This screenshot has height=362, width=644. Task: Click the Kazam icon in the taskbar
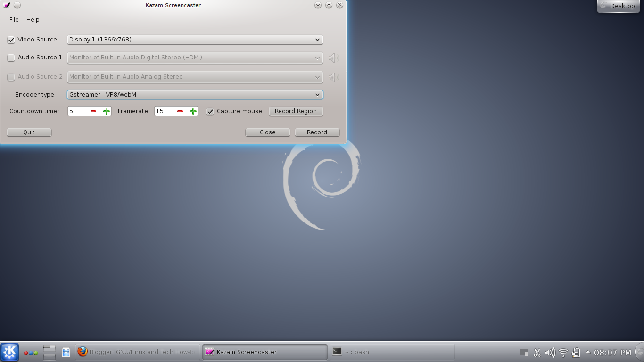click(210, 352)
